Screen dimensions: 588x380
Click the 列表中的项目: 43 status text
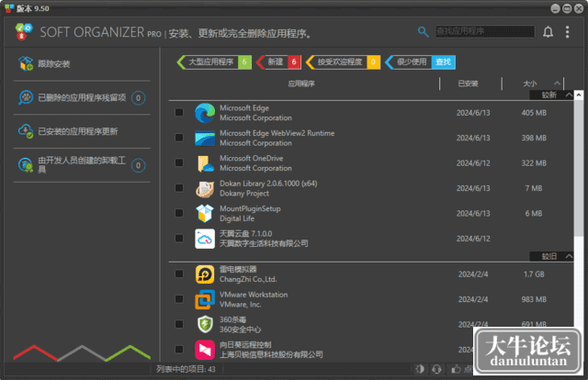(x=186, y=369)
